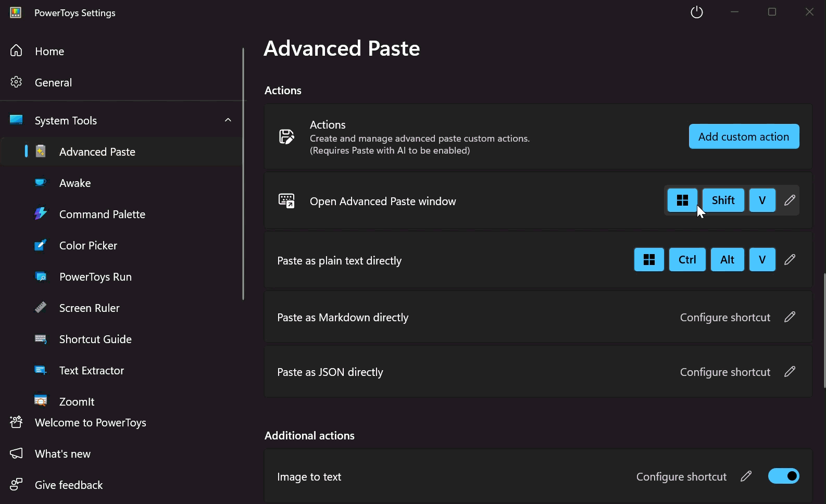The image size is (826, 504).
Task: Select Shortcut Guide in the sidebar
Action: point(121,339)
